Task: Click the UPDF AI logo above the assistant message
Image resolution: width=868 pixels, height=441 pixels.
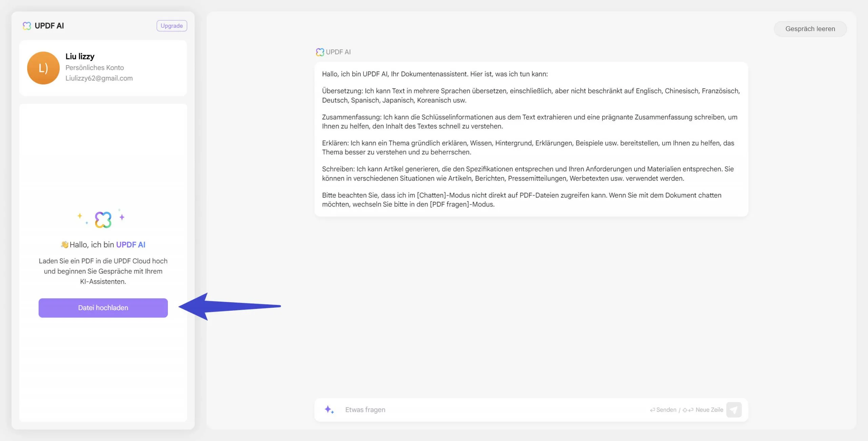Action: click(320, 52)
